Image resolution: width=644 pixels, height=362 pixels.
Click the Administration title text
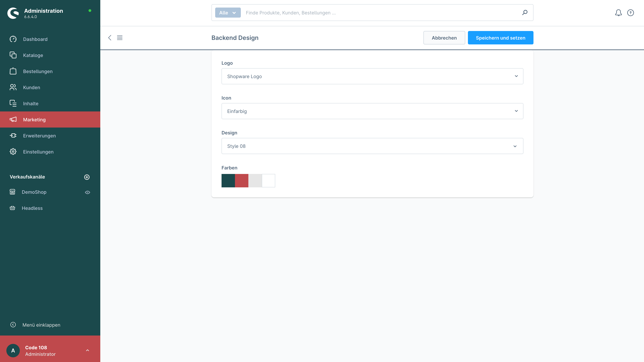tap(43, 11)
